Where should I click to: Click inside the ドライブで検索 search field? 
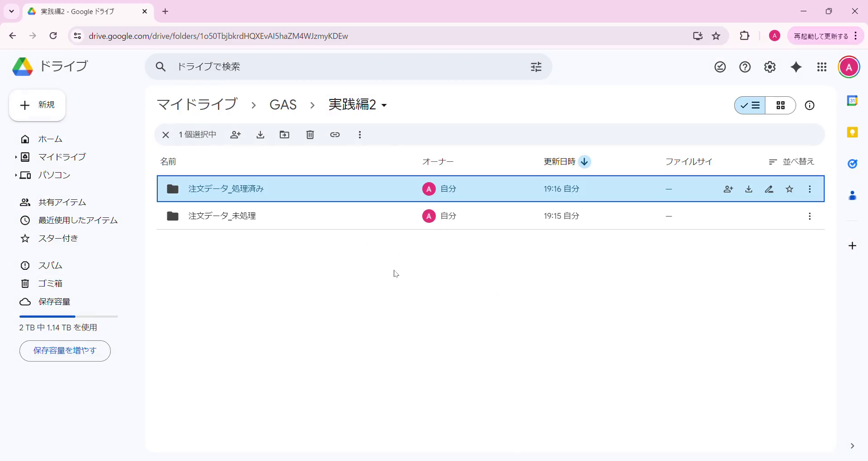(316, 66)
